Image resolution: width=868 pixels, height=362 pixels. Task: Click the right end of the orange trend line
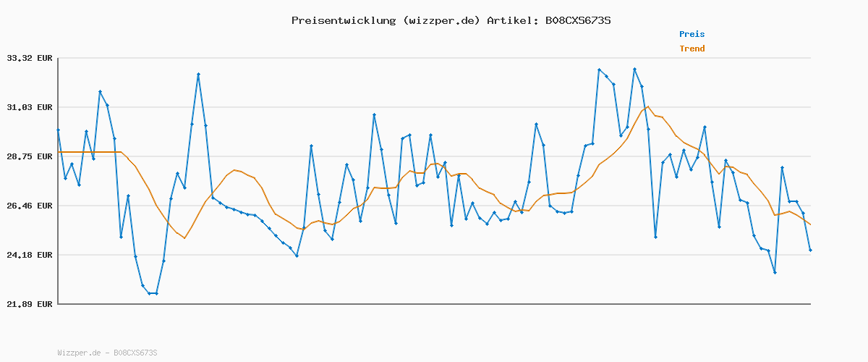[x=810, y=224]
